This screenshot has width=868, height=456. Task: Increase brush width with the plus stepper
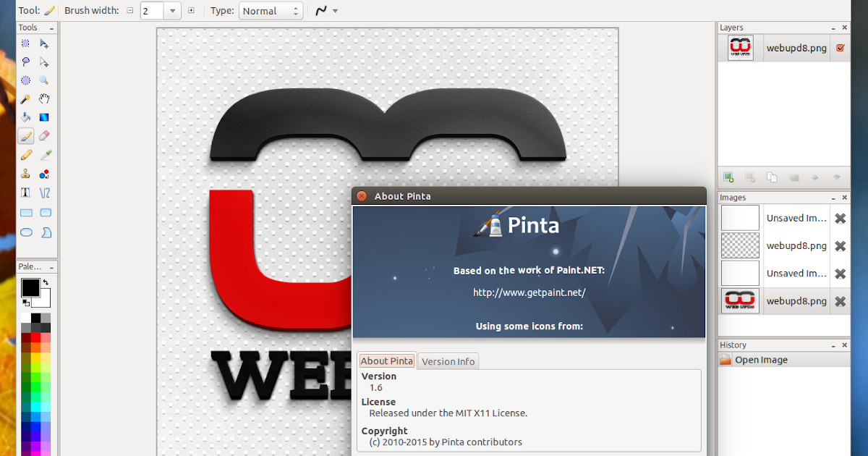[x=191, y=10]
